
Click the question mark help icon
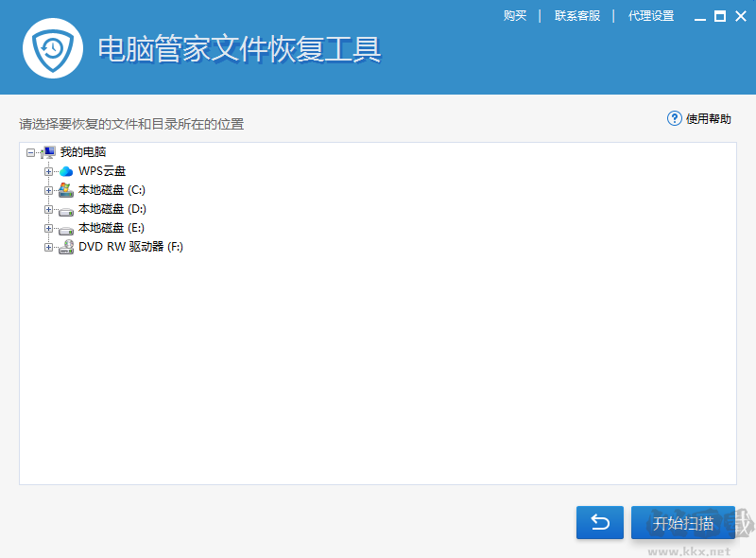click(x=673, y=118)
